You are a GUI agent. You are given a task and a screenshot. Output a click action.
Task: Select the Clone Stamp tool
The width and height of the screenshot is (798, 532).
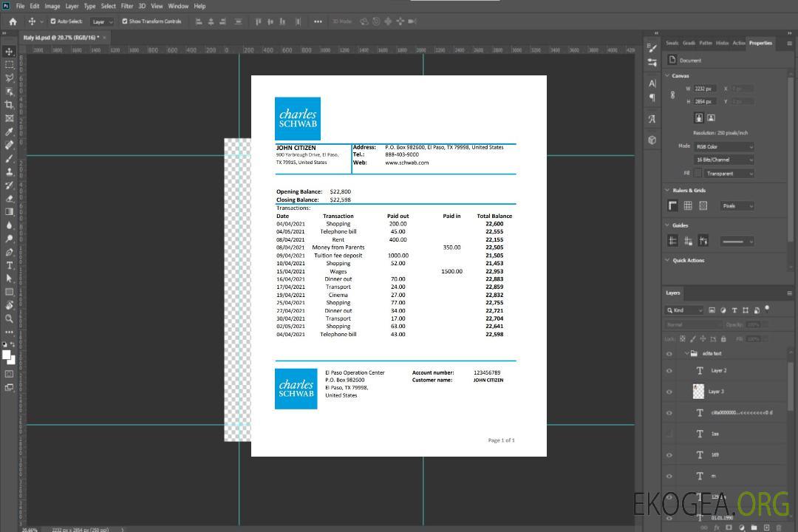click(9, 171)
